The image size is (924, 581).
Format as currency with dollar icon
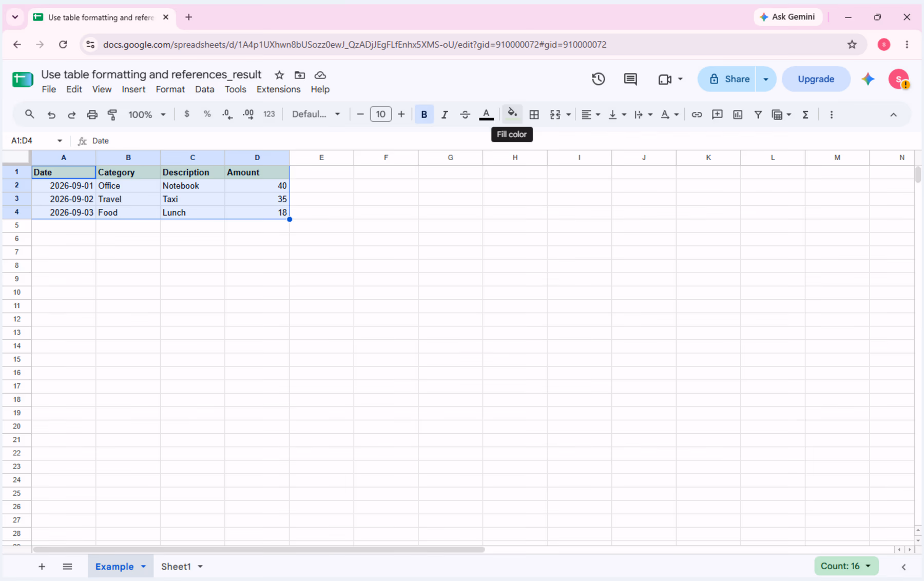pos(187,114)
